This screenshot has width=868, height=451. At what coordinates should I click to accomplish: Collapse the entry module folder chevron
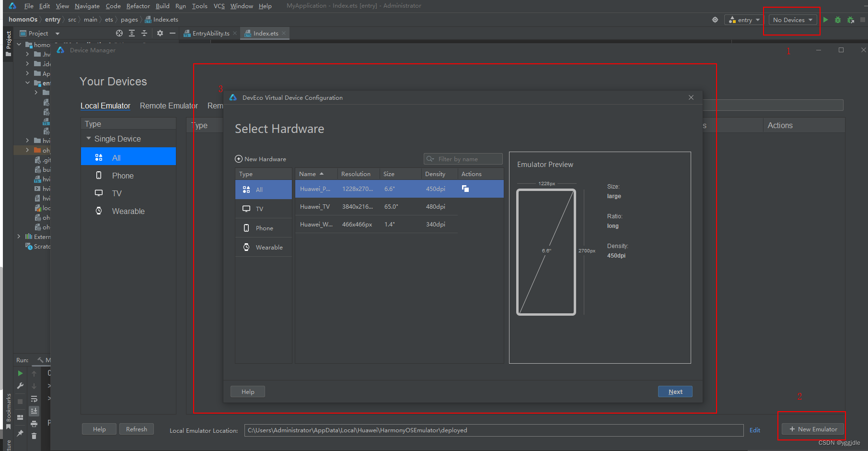[x=27, y=83]
